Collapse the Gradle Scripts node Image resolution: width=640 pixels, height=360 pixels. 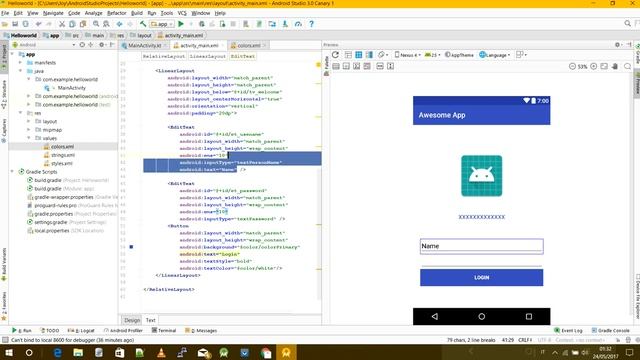12,171
